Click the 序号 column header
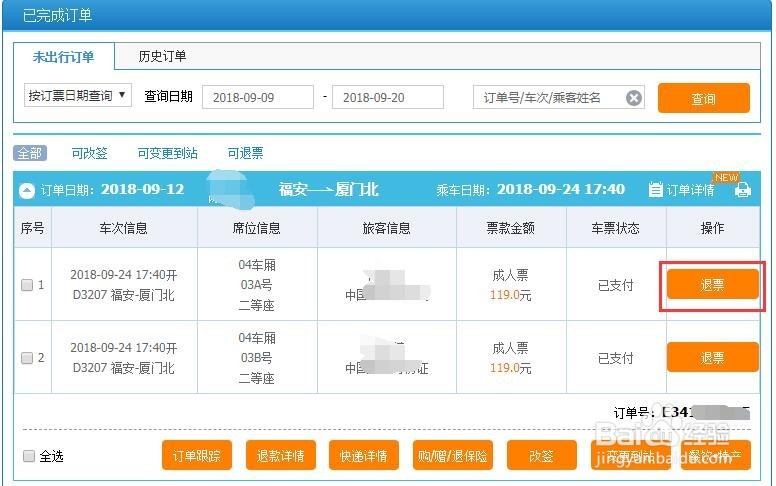 (x=33, y=228)
